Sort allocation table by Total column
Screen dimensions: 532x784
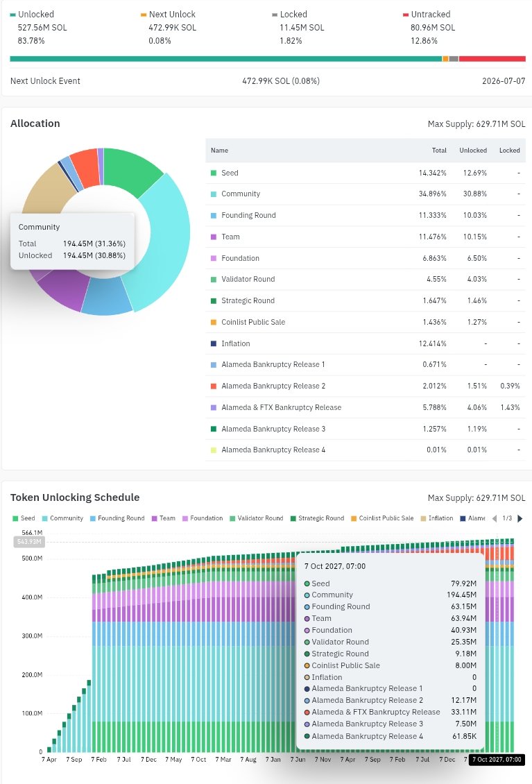tap(439, 151)
